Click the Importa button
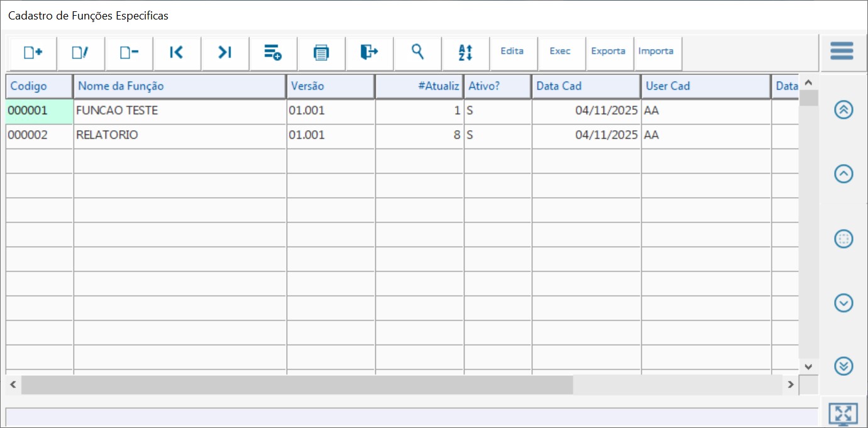Screen dimensions: 868x428 [x=656, y=52]
